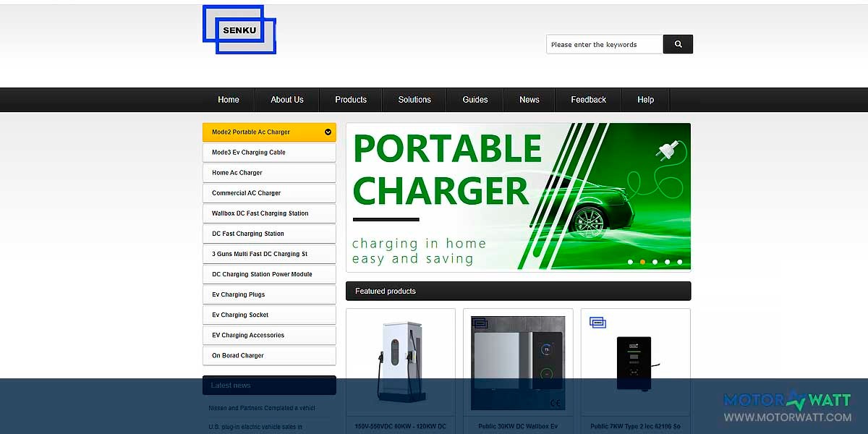Screen dimensions: 868x434
Task: Click the magnifying glass search button
Action: [678, 44]
